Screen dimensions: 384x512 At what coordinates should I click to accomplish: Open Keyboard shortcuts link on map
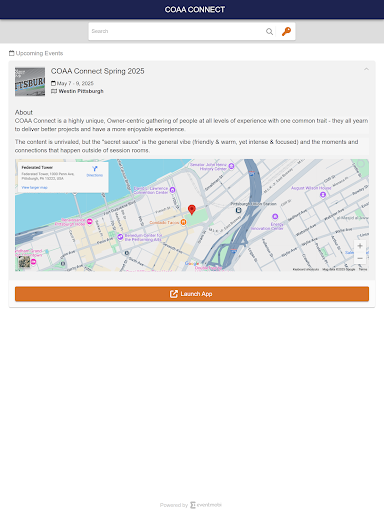(x=306, y=269)
